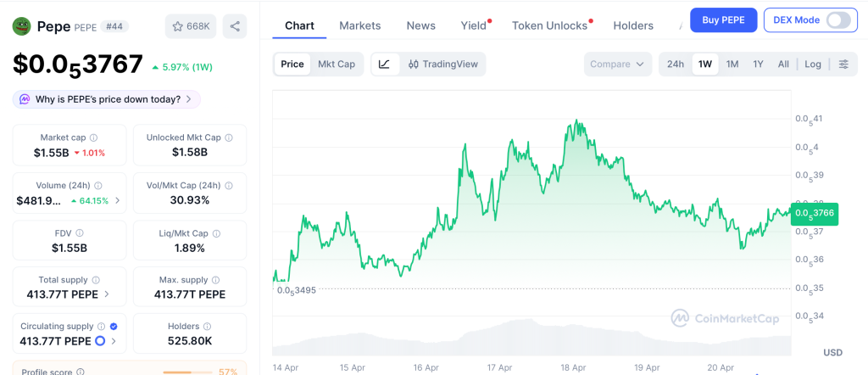Image resolution: width=868 pixels, height=375 pixels.
Task: Click the 668K star watchlist button
Action: pyautogui.click(x=191, y=26)
